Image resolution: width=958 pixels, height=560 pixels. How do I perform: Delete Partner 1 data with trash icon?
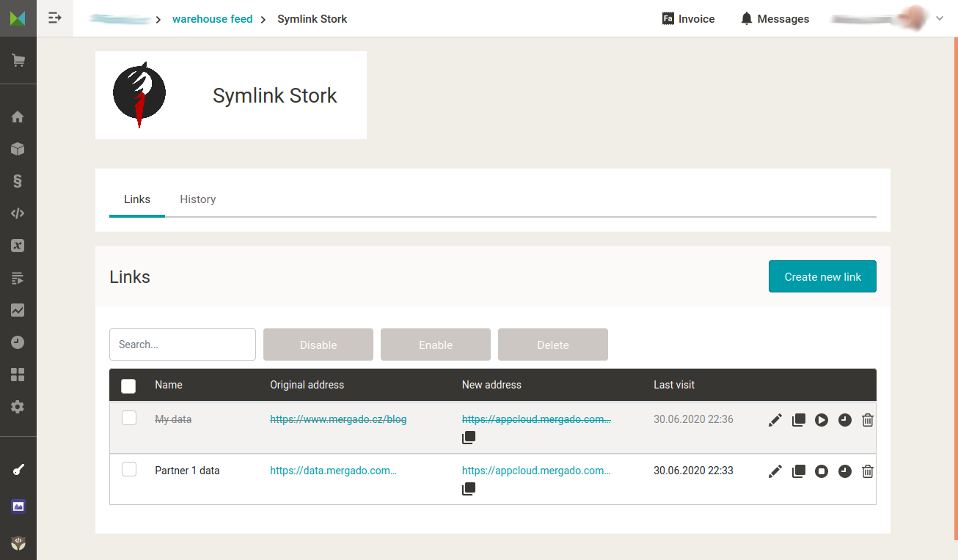pyautogui.click(x=868, y=471)
